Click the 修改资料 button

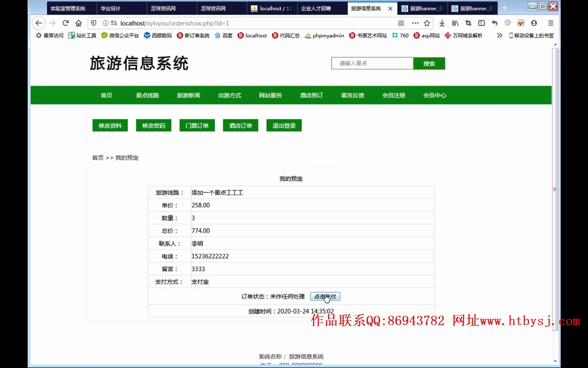(x=110, y=125)
